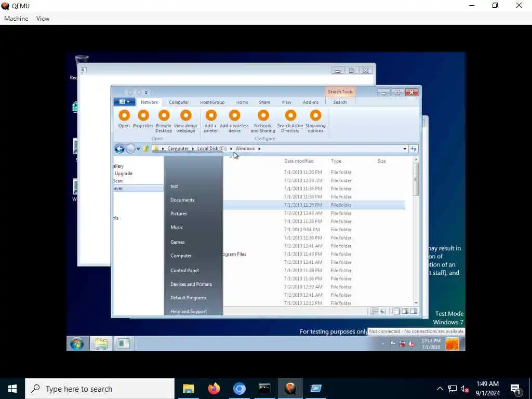Click Local Disk (C:) in the breadcrumb
Viewport: 532px width, 399px height.
pos(212,149)
